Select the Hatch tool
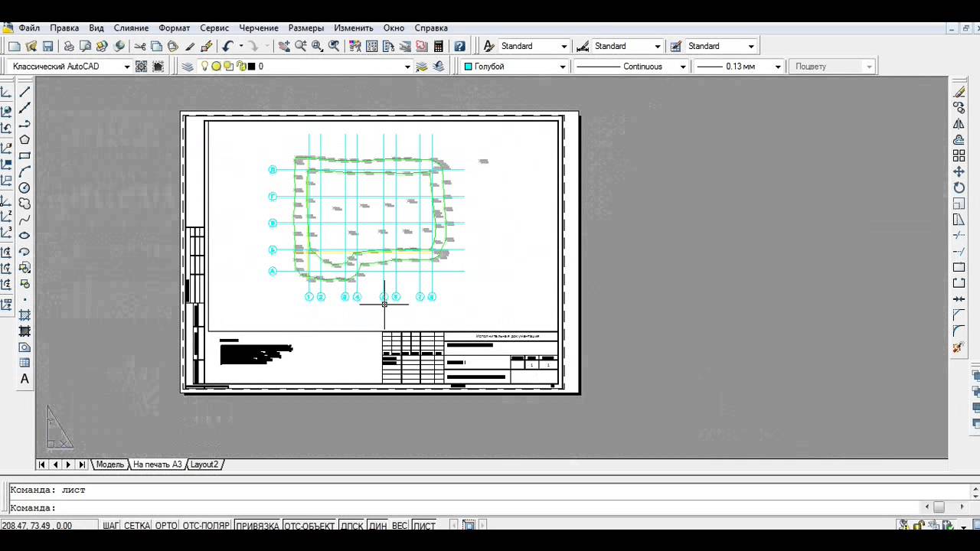The height and width of the screenshot is (551, 980). pos(24,315)
